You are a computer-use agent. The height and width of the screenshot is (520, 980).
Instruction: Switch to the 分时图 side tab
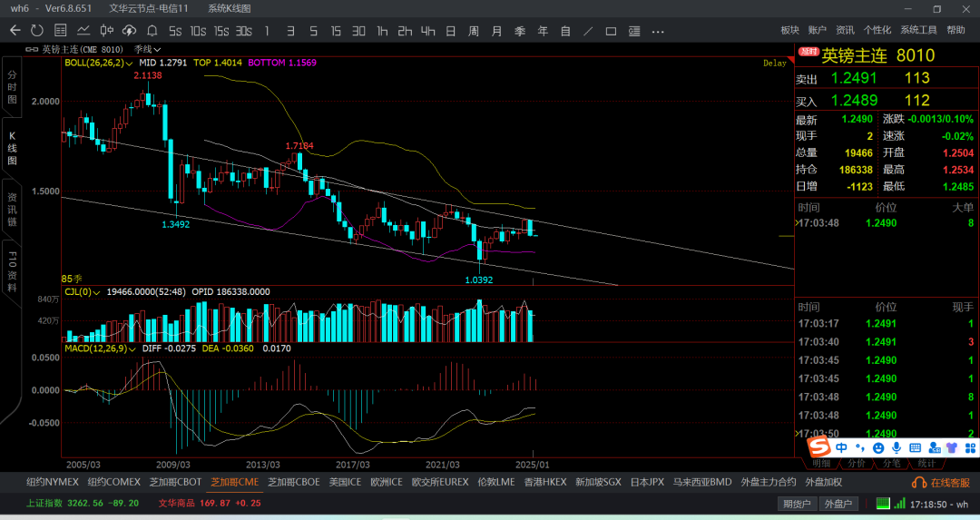coord(12,87)
